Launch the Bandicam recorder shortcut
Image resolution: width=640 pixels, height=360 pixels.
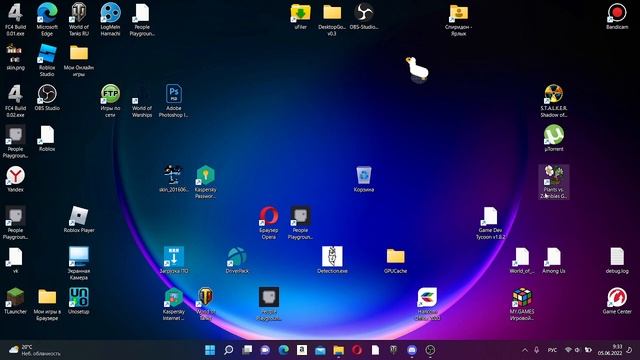(x=617, y=16)
